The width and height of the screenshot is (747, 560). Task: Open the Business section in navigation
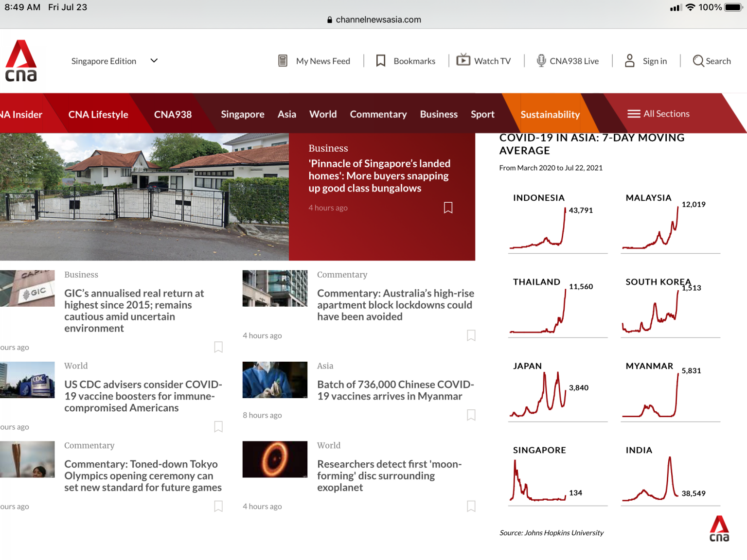pos(439,114)
